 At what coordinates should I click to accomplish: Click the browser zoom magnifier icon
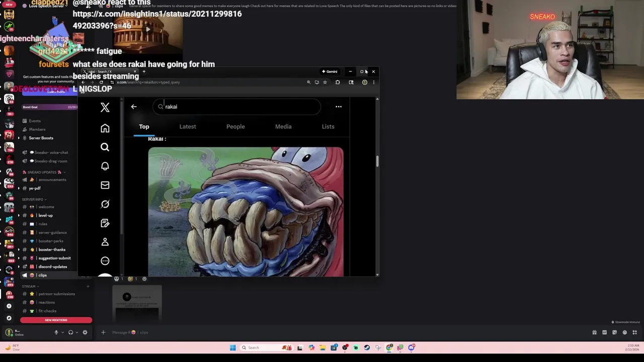tap(308, 82)
